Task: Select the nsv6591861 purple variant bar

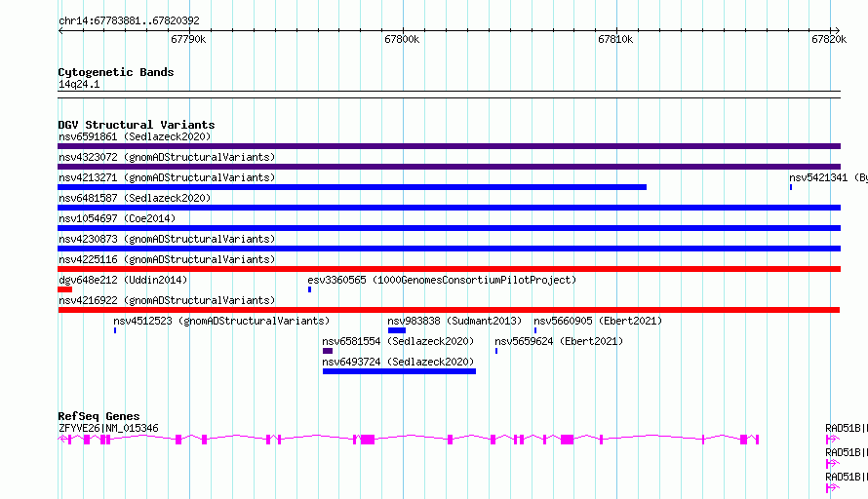Action: click(449, 146)
